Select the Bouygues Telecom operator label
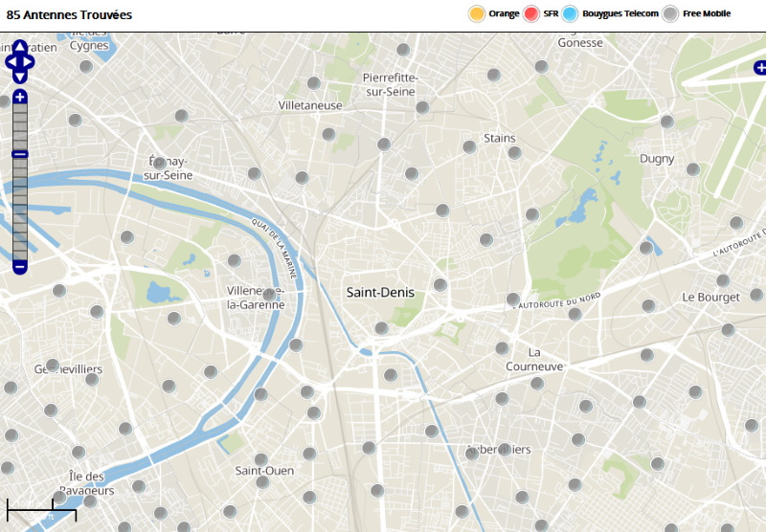This screenshot has height=532, width=766. (620, 13)
